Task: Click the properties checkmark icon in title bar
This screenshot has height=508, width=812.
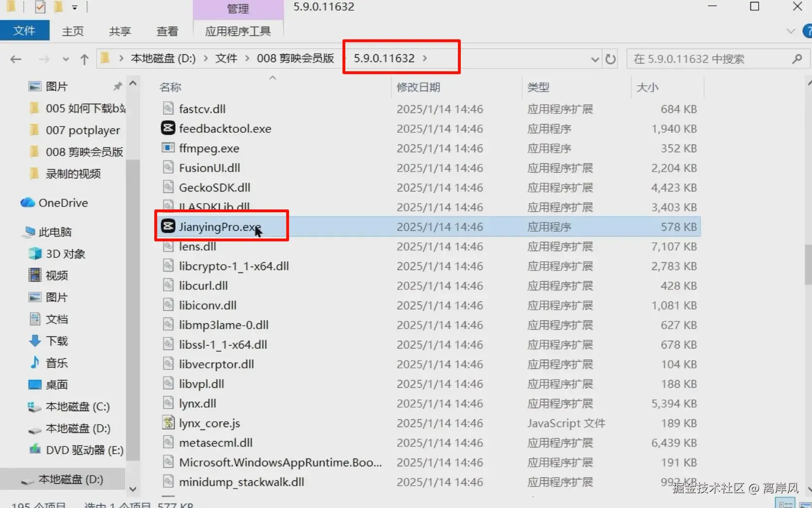Action: (40, 7)
